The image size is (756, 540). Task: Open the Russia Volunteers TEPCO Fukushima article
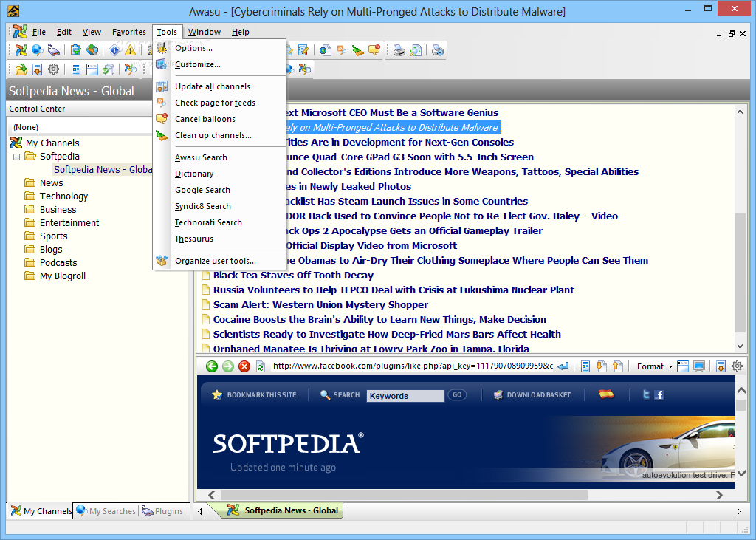394,290
